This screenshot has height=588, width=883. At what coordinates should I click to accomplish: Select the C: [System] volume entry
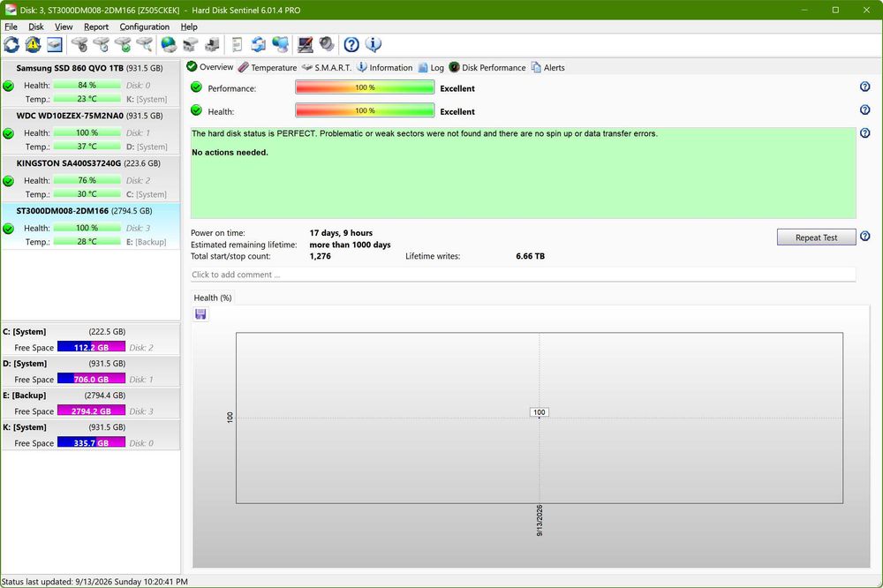point(90,339)
